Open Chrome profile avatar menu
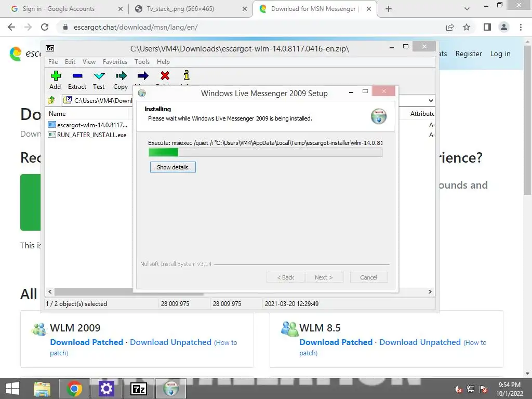This screenshot has width=532, height=399. [504, 27]
